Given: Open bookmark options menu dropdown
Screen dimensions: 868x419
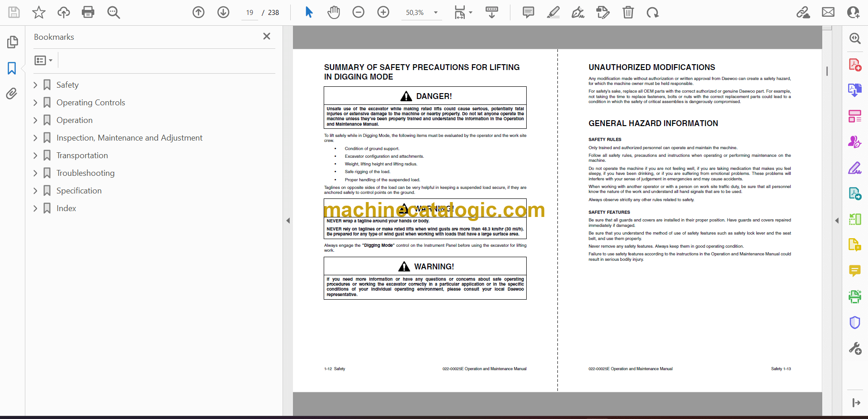Looking at the screenshot, I should (x=43, y=60).
